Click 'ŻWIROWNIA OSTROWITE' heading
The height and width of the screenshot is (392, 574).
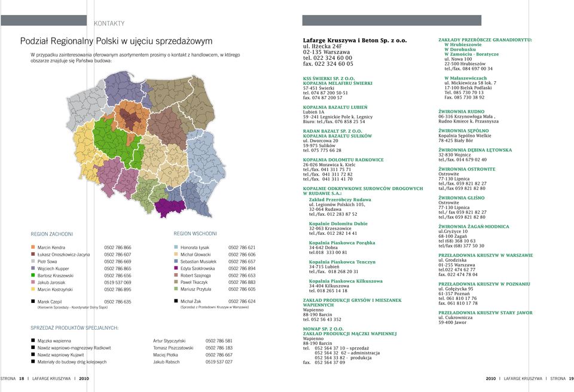(x=467, y=169)
